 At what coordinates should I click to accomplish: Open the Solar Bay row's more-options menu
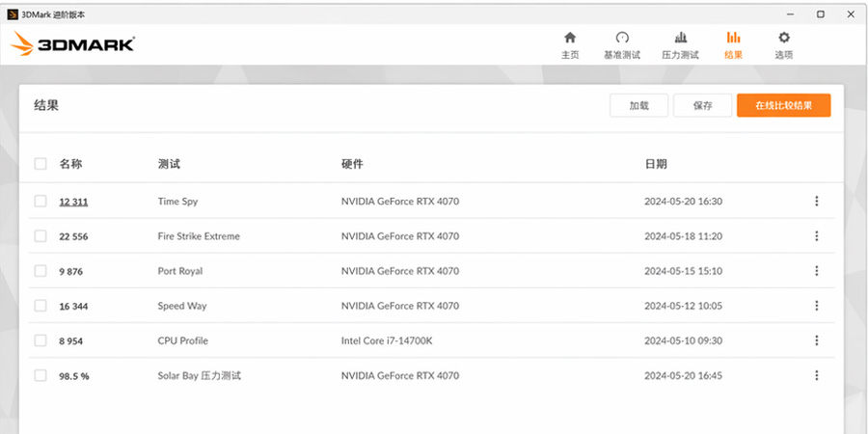click(816, 375)
